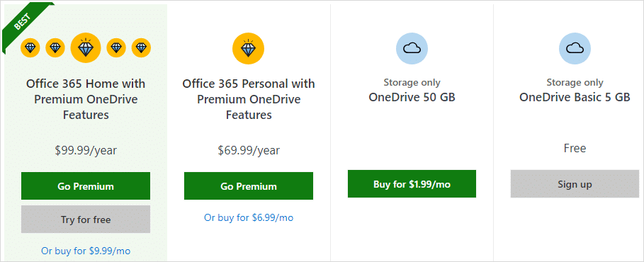
Task: Click the fourth diamond icon in Home plan
Action: [116, 48]
